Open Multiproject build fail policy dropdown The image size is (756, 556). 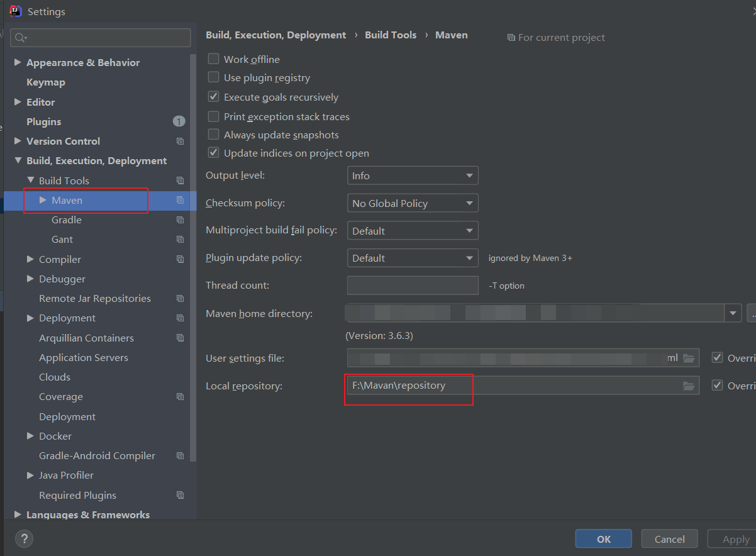pos(413,231)
